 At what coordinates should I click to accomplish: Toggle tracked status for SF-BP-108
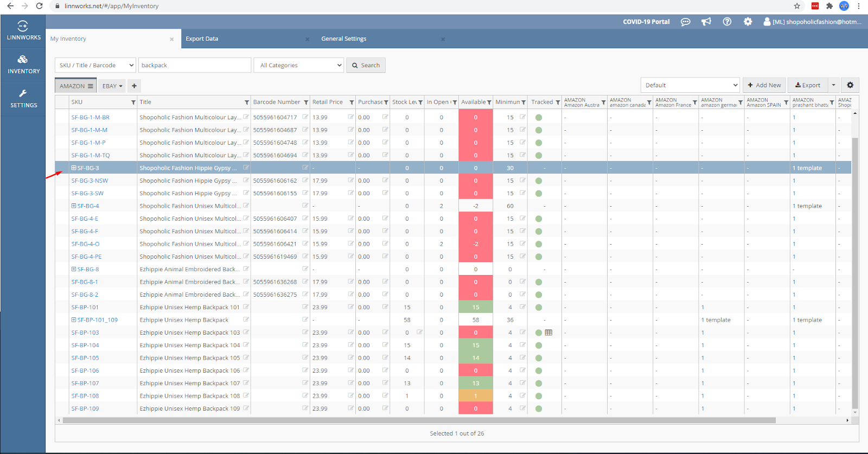pos(539,396)
